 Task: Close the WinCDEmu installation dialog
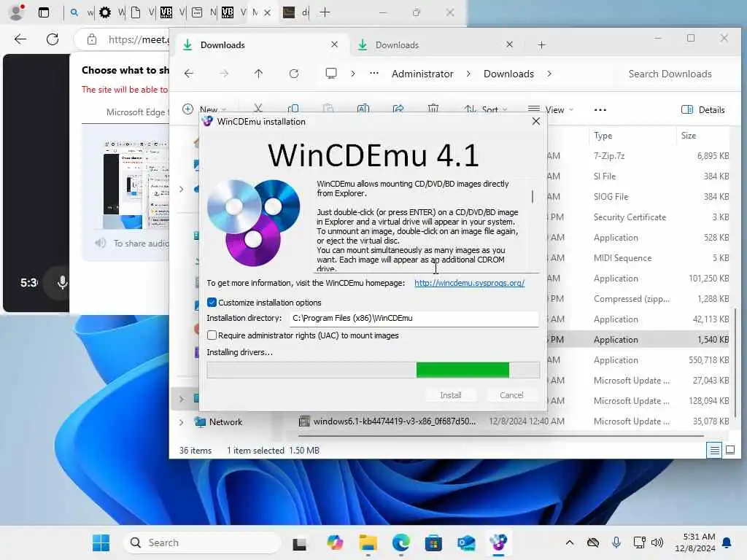coord(536,122)
